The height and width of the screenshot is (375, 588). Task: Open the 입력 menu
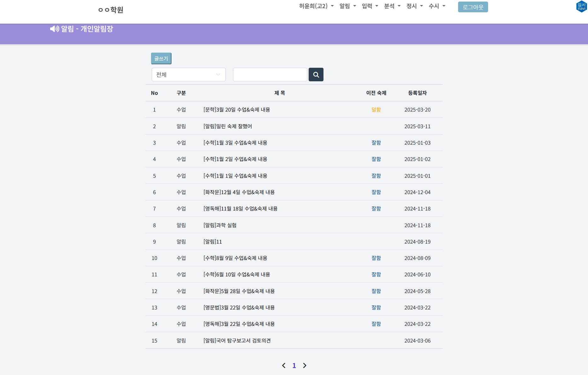(370, 6)
